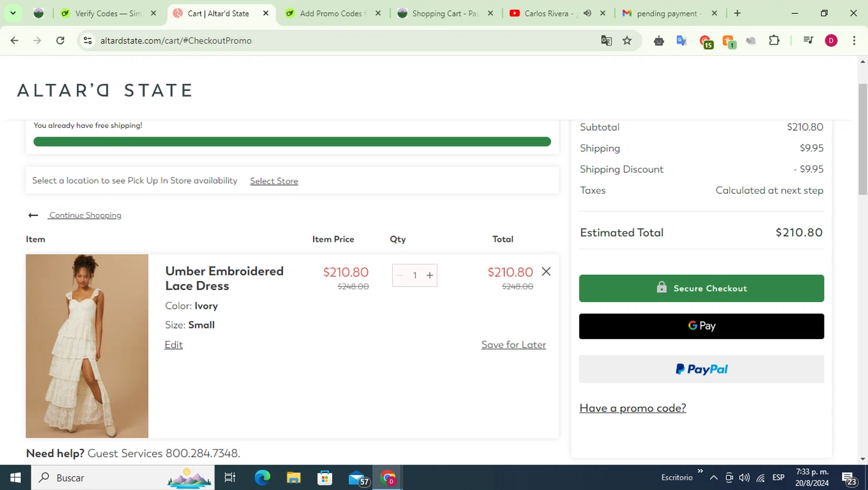Open the notification center icon
The image size is (868, 490).
(x=849, y=478)
